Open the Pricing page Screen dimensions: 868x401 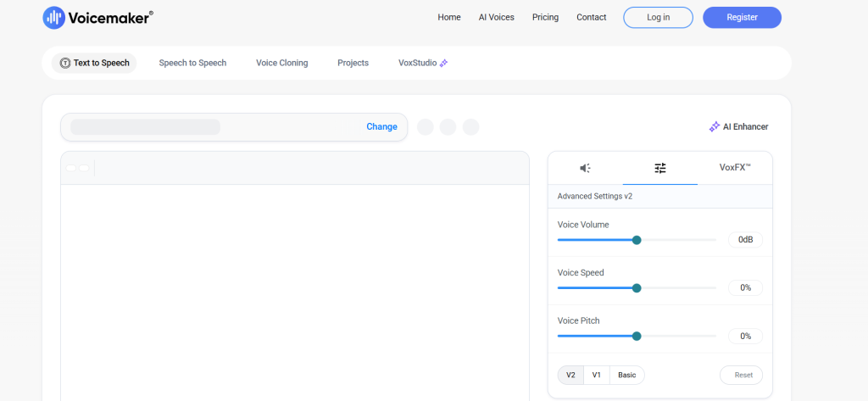545,17
